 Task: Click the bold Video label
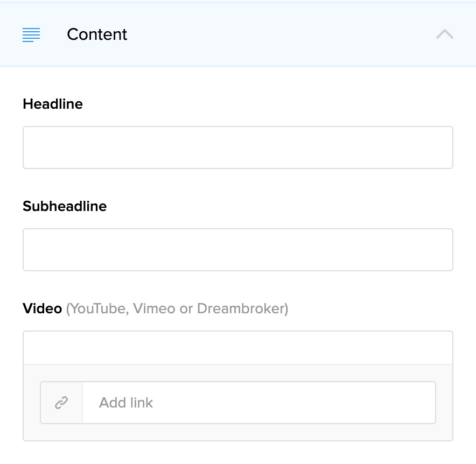[x=42, y=308]
